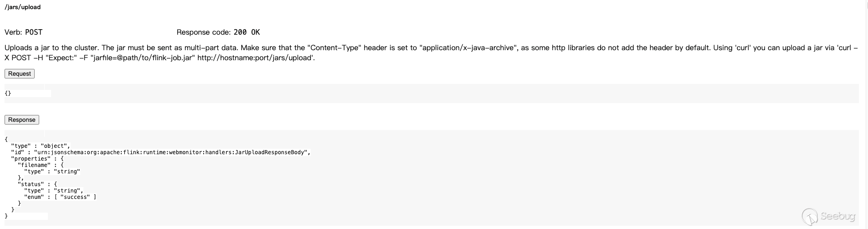The height and width of the screenshot is (229, 868).
Task: Click the "status" property key
Action: point(31,184)
